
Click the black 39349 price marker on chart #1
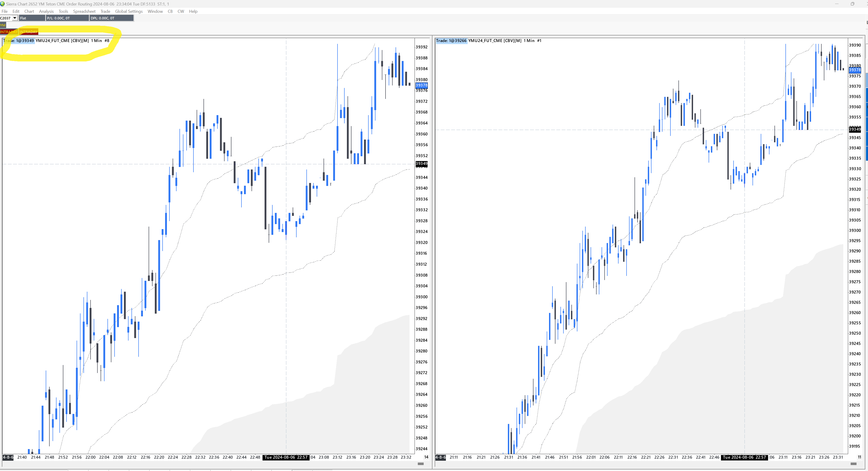click(855, 129)
